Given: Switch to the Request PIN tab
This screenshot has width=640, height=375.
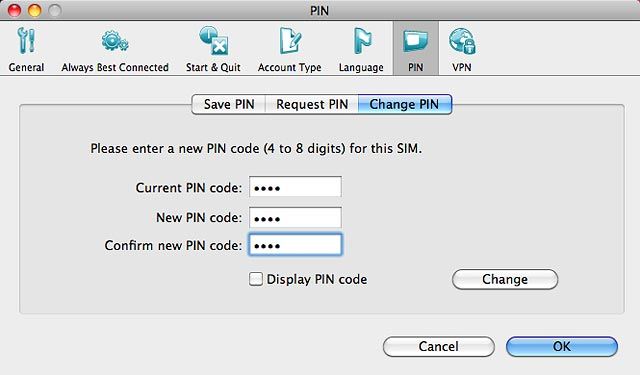Looking at the screenshot, I should 312,104.
